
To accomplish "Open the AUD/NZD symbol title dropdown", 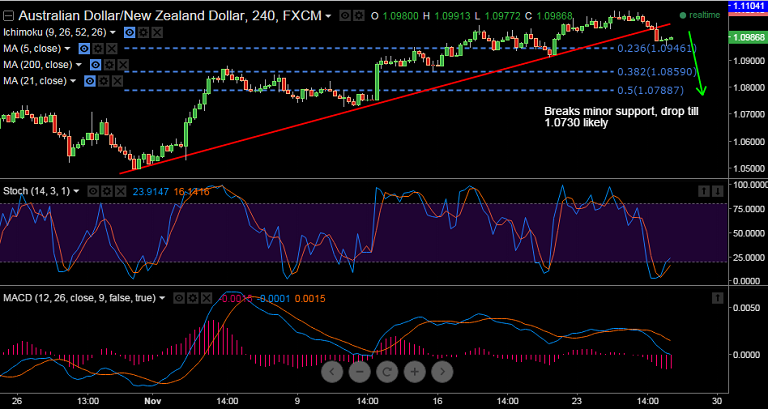I will click(x=329, y=16).
